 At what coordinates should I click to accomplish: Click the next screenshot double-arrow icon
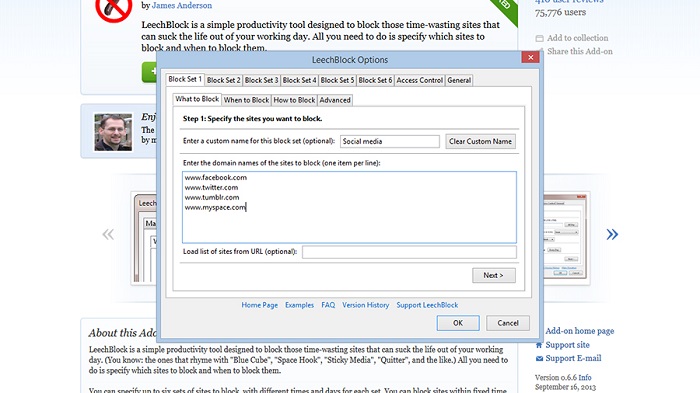click(612, 234)
